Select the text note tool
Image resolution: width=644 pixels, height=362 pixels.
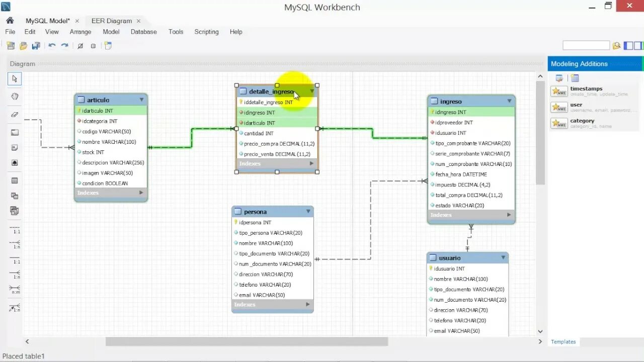pos(15,147)
